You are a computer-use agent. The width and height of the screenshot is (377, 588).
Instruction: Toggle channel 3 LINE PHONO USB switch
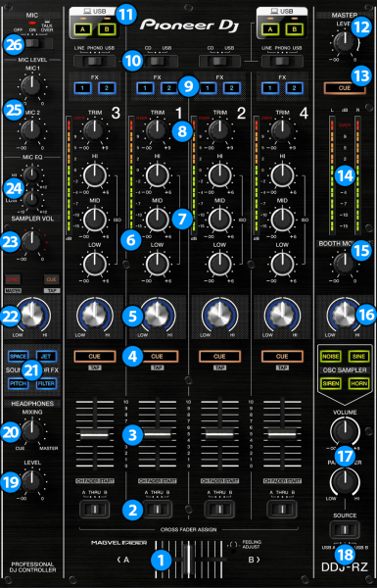click(x=94, y=61)
